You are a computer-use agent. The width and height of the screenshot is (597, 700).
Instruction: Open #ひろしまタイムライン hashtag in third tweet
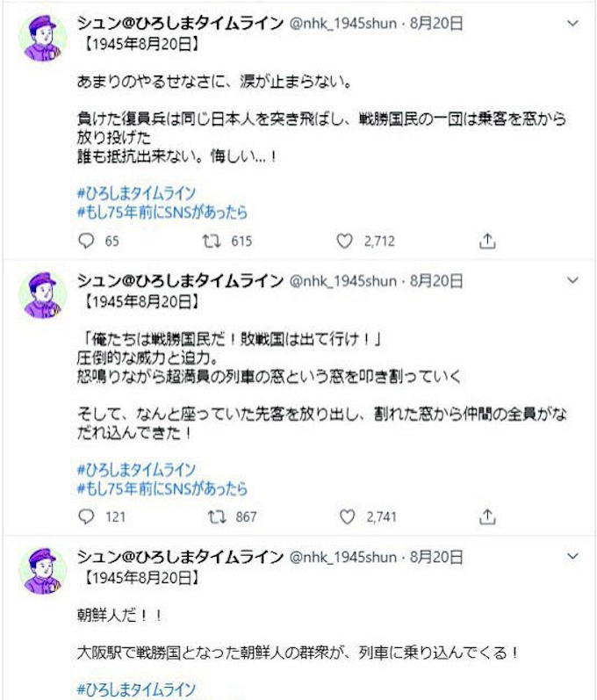click(135, 689)
